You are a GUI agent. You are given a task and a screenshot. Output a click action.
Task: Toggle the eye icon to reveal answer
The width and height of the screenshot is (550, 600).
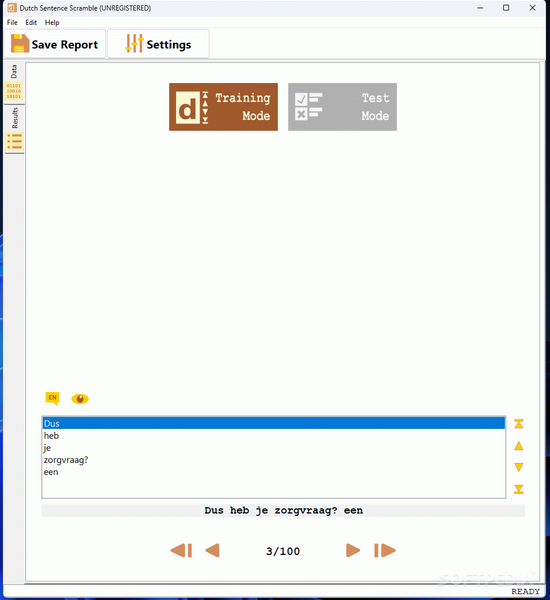(x=80, y=399)
